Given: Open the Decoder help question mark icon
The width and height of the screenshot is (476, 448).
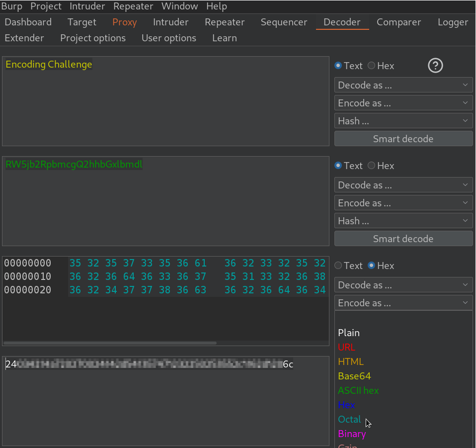Looking at the screenshot, I should click(x=435, y=66).
